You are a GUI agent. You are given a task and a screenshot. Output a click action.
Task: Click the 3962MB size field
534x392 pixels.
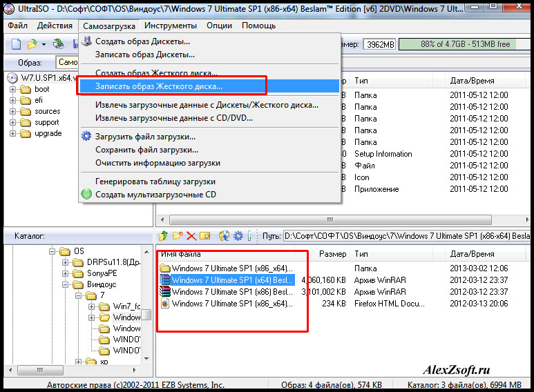coord(380,44)
